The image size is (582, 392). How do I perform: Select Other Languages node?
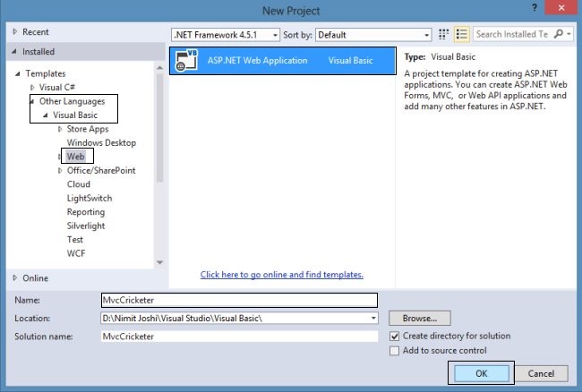pos(72,101)
